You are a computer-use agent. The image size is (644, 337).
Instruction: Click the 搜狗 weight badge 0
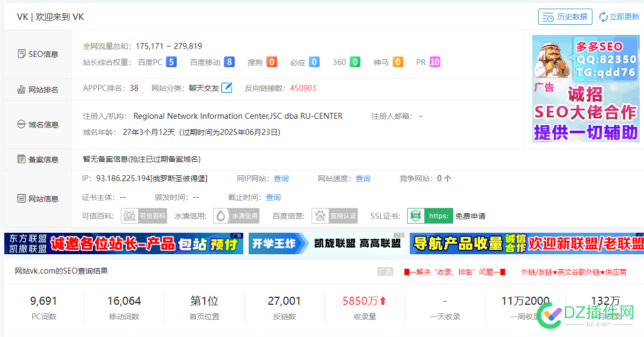pyautogui.click(x=271, y=62)
